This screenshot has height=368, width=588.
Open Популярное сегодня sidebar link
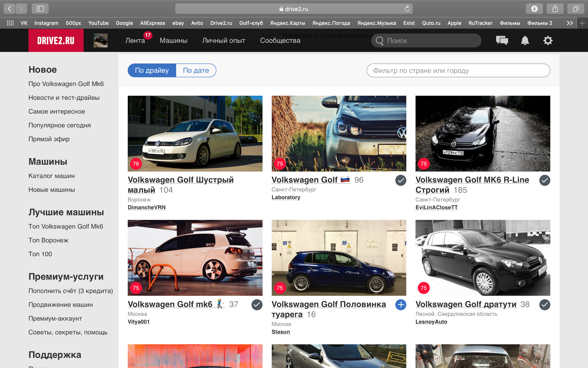[59, 125]
